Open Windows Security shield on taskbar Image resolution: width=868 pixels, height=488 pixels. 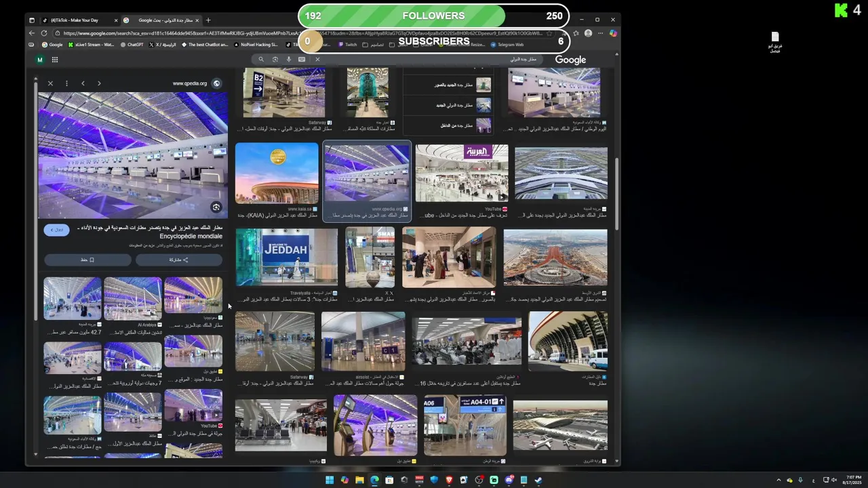click(434, 480)
